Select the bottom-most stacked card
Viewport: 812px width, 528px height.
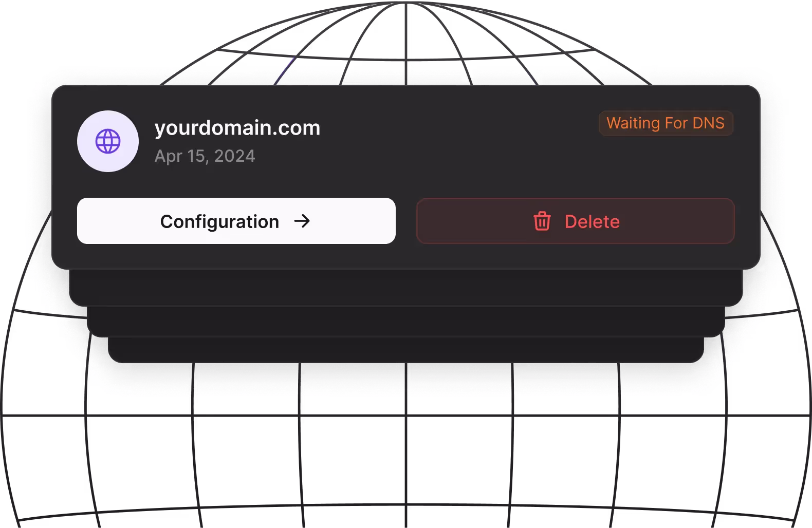click(x=405, y=350)
